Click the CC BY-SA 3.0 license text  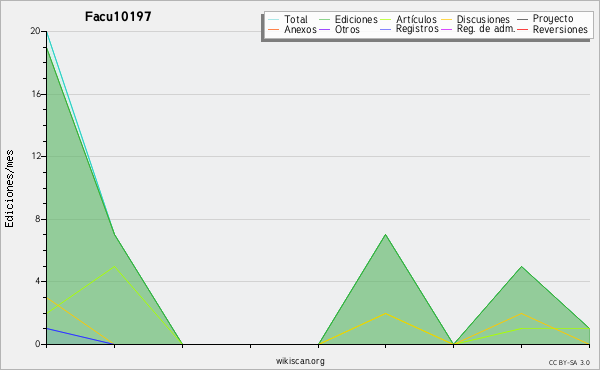click(569, 363)
